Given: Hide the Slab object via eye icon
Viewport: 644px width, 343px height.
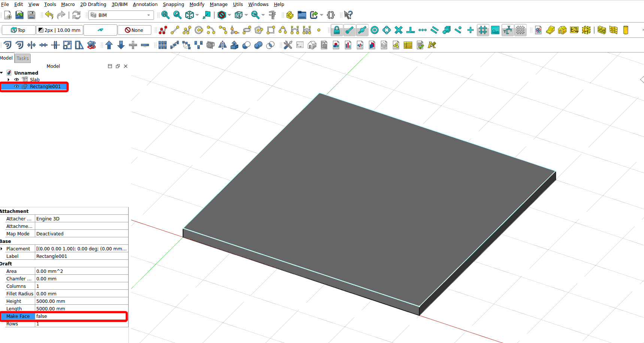Looking at the screenshot, I should [x=16, y=79].
